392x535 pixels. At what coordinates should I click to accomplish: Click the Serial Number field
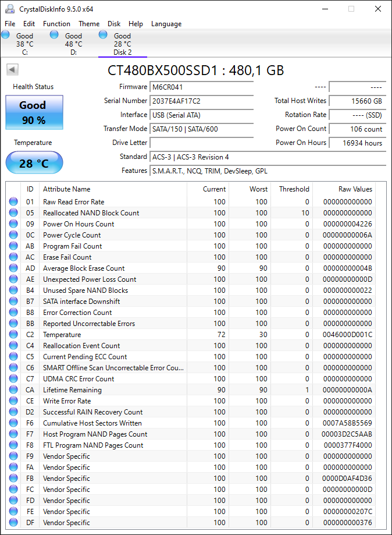[201, 101]
